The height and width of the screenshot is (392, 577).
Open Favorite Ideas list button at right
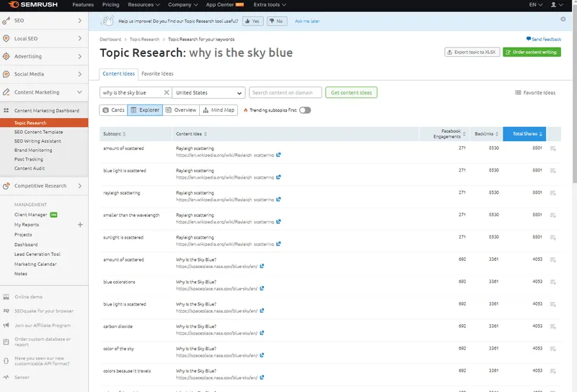click(x=535, y=93)
